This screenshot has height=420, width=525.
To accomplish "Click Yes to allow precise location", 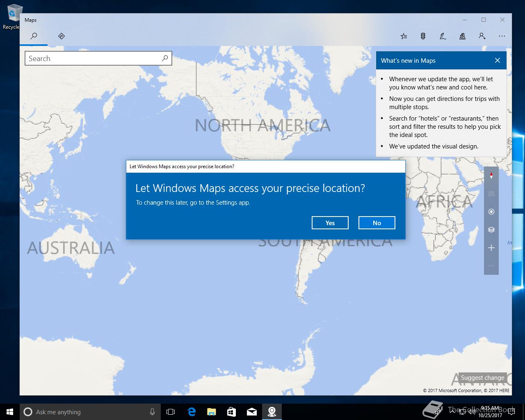I will coord(330,223).
